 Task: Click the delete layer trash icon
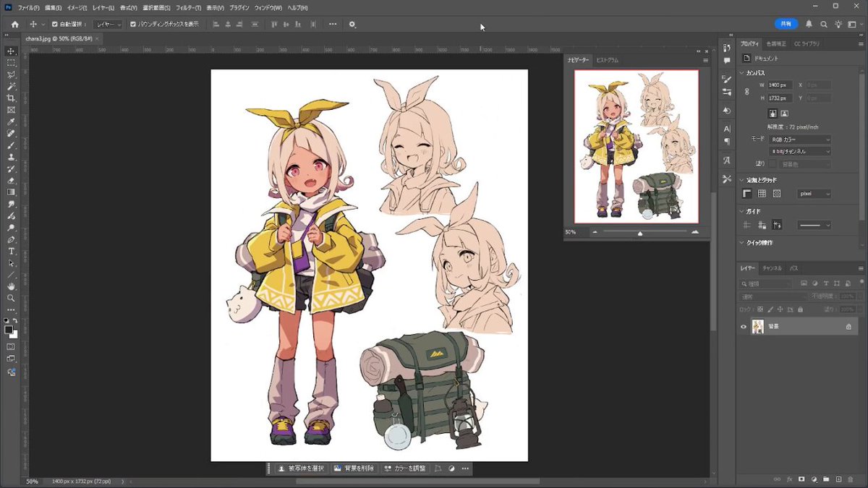click(x=850, y=479)
